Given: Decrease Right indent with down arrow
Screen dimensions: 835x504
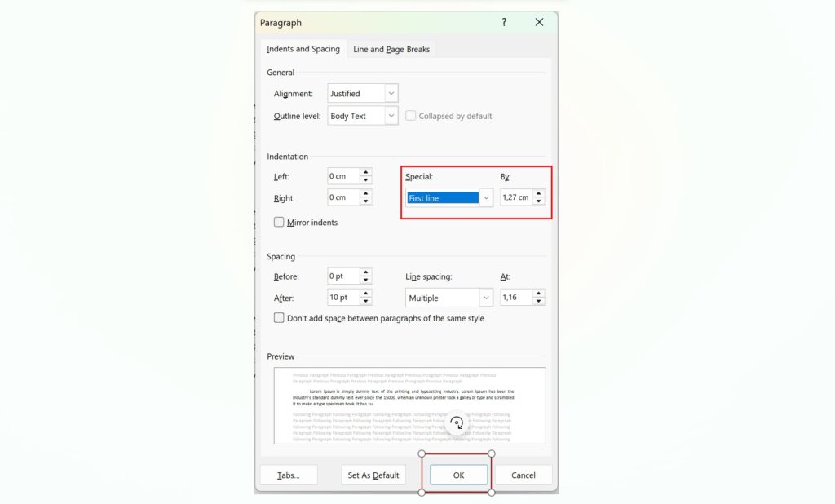Looking at the screenshot, I should pos(366,201).
